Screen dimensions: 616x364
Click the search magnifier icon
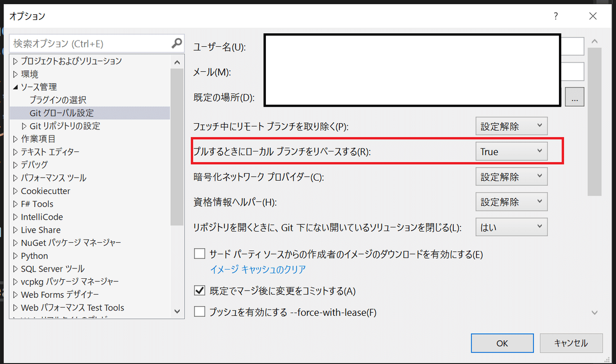pos(177,44)
